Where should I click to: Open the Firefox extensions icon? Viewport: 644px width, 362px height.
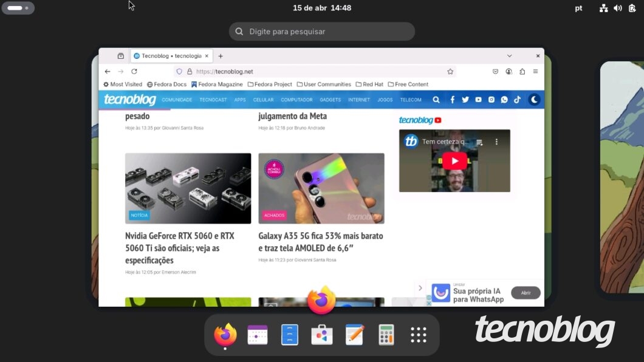click(x=522, y=72)
